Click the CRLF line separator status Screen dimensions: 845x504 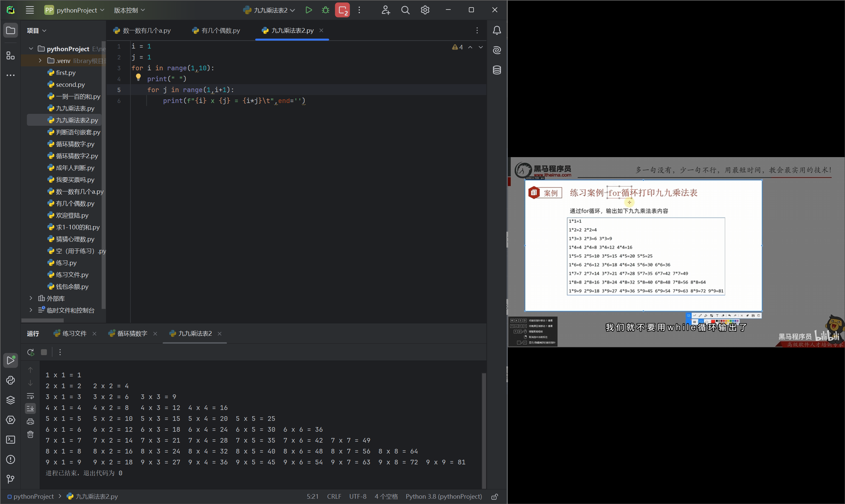[334, 496]
